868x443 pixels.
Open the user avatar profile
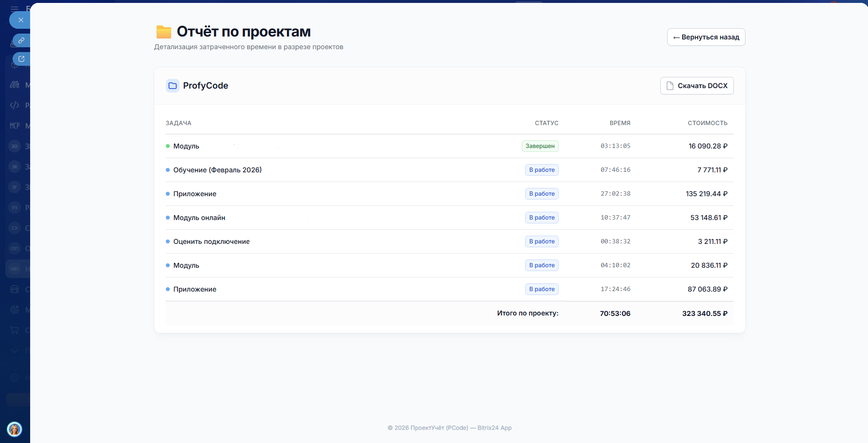click(15, 429)
